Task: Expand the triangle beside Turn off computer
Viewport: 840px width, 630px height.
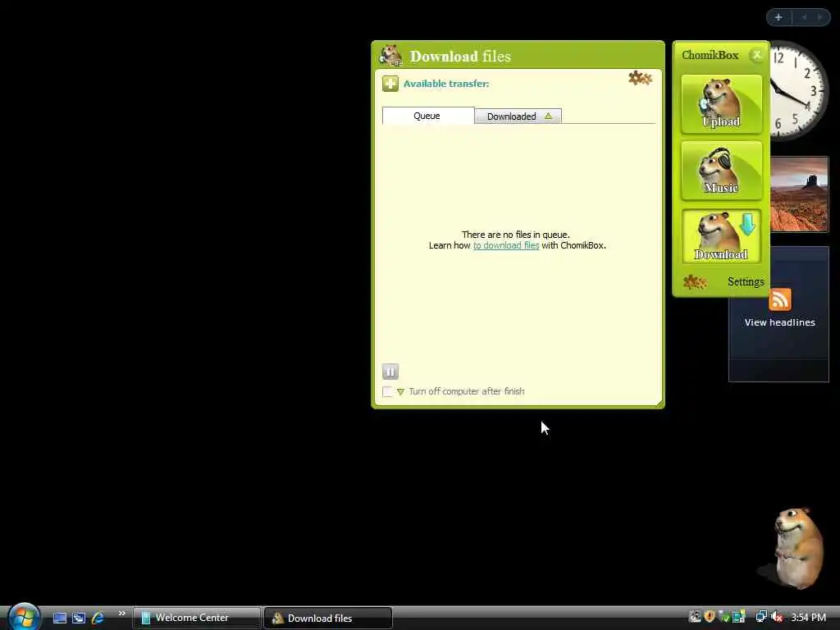Action: (x=400, y=392)
